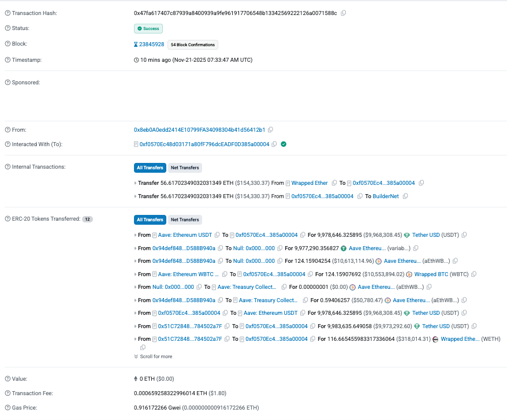Copy the From address
507x420 pixels.
270,129
